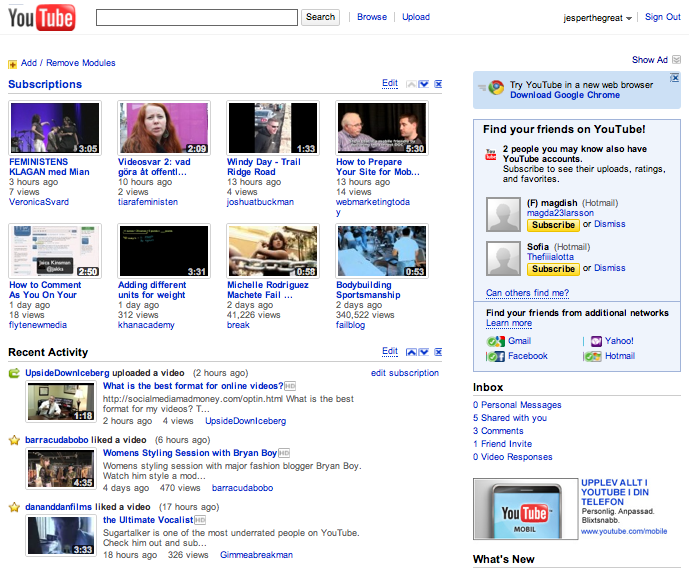Open the Videosvar 2 video thumbnail

pos(164,128)
